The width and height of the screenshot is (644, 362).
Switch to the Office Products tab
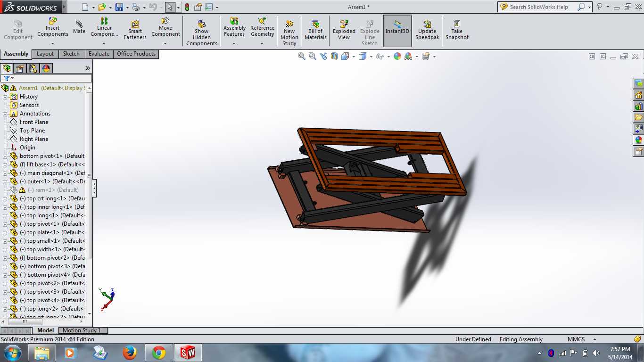[x=136, y=54]
